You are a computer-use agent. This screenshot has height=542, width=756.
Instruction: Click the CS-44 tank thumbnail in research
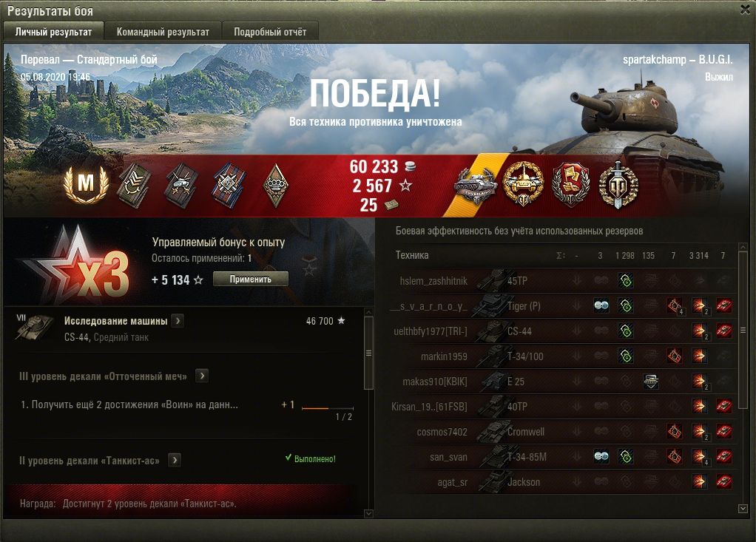[x=36, y=327]
